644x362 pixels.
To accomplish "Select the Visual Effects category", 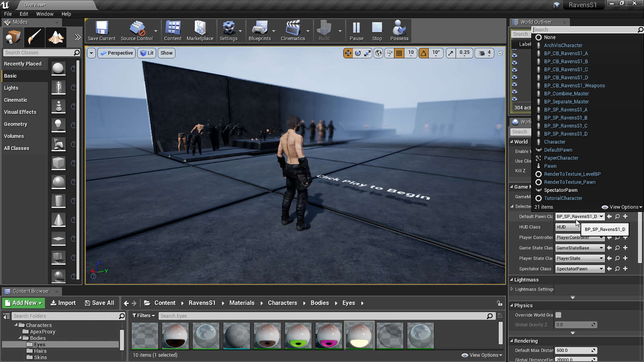I will [20, 112].
